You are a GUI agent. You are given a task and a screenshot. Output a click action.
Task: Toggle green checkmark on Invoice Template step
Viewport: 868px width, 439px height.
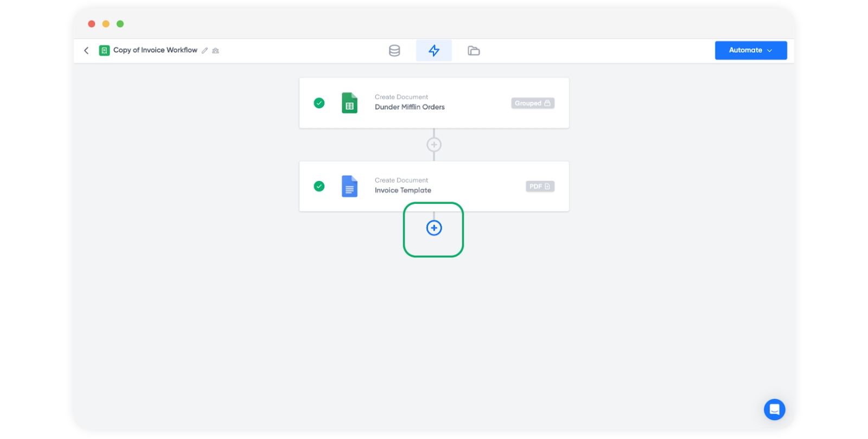point(319,186)
